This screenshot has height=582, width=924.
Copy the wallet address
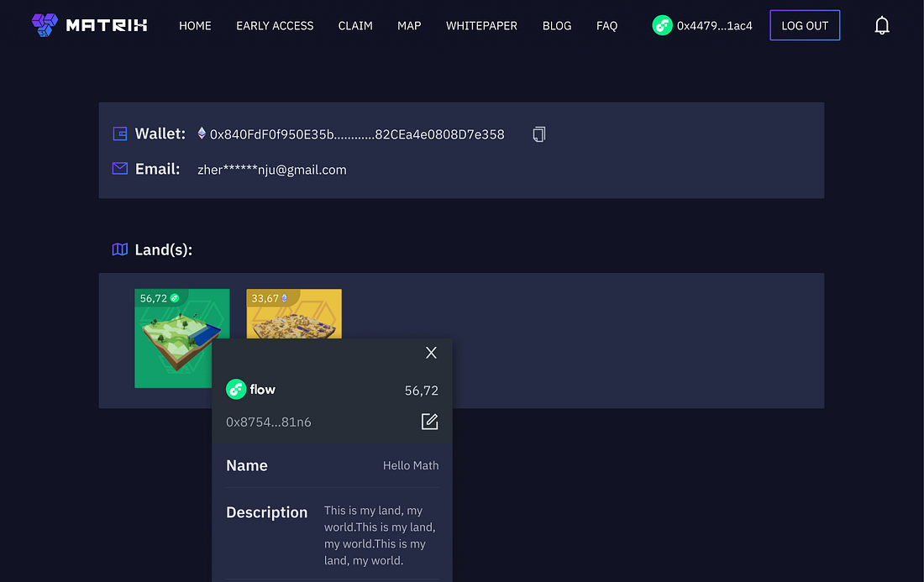(x=539, y=134)
